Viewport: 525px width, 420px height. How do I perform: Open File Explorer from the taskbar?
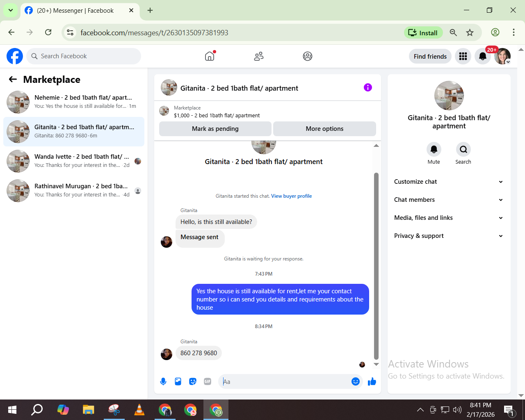pyautogui.click(x=89, y=409)
